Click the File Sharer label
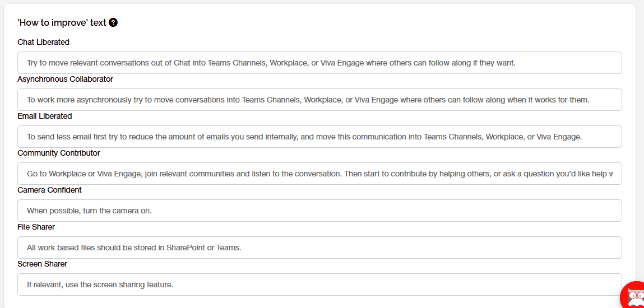Screen dimensions: 644x308 pyautogui.click(x=36, y=227)
